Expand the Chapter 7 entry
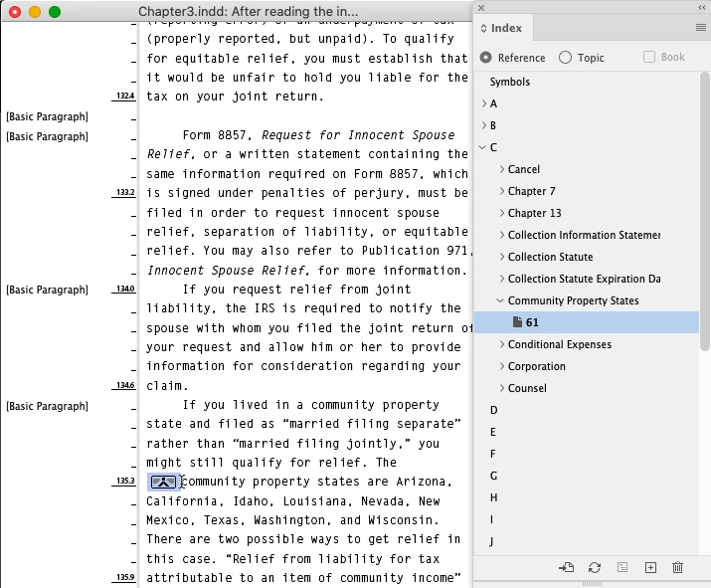This screenshot has width=711, height=588. [501, 191]
